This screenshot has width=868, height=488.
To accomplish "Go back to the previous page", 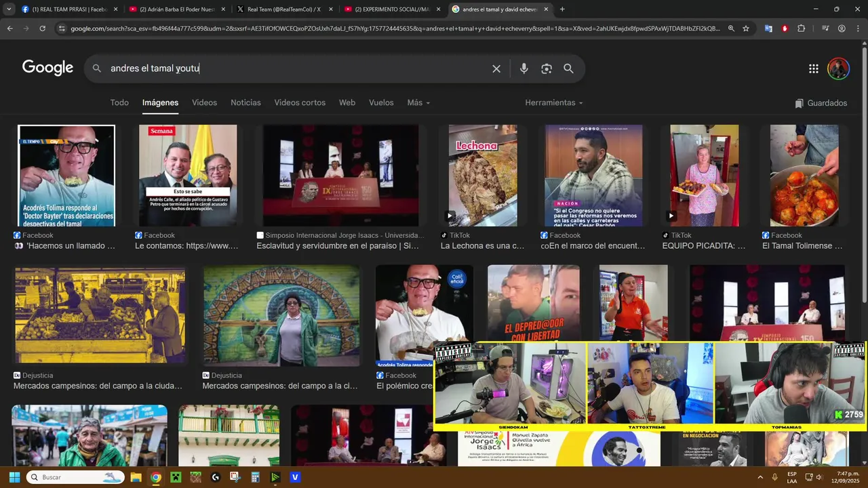I will (x=9, y=28).
